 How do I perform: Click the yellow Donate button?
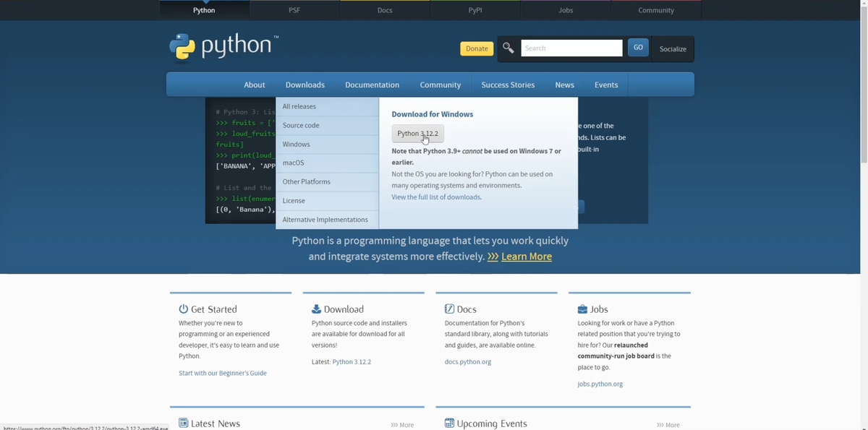click(477, 48)
